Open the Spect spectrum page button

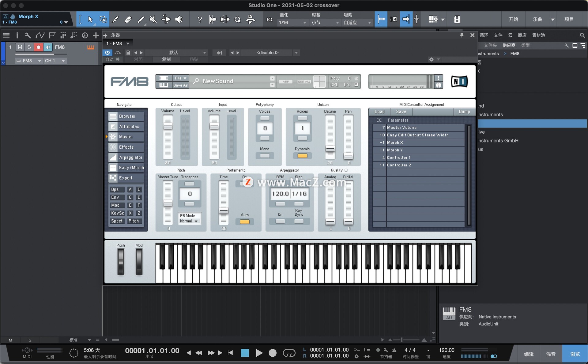[117, 221]
